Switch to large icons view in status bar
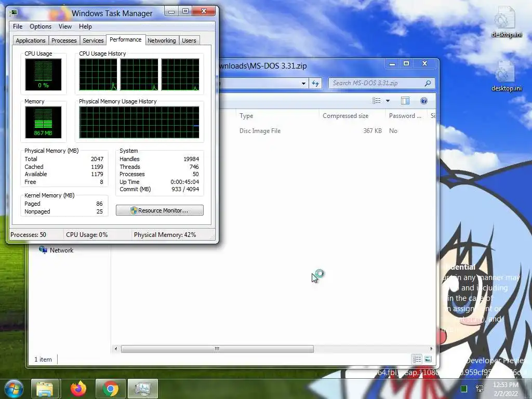The height and width of the screenshot is (399, 532). pos(428,359)
